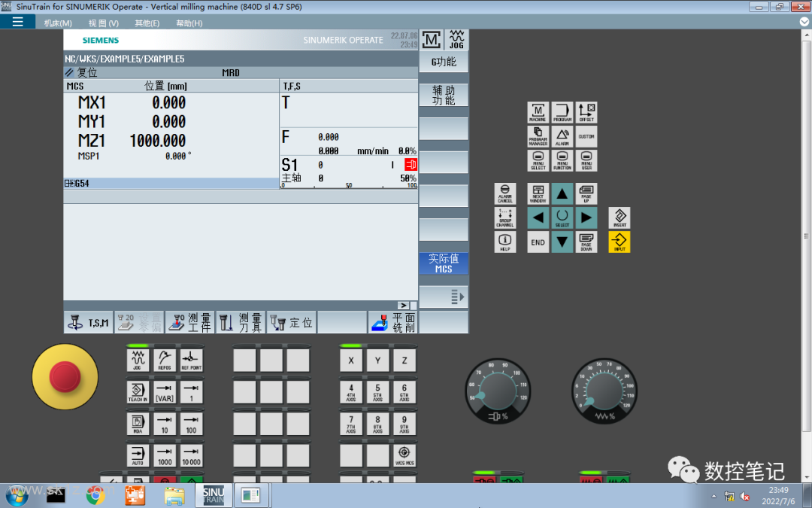Image resolution: width=812 pixels, height=508 pixels.
Task: Open the 帮助(H) menu
Action: (189, 23)
